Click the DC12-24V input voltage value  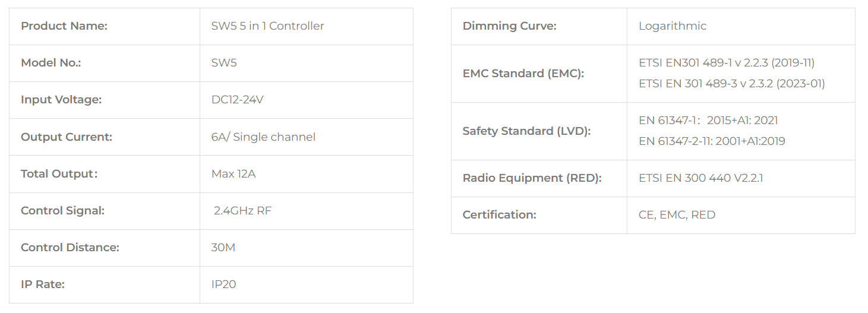coord(237,100)
